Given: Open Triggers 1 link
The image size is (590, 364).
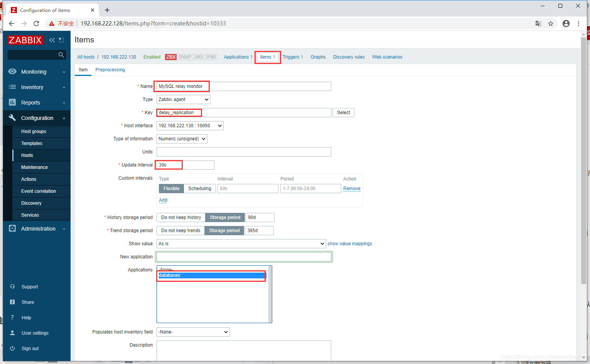Looking at the screenshot, I should (293, 57).
